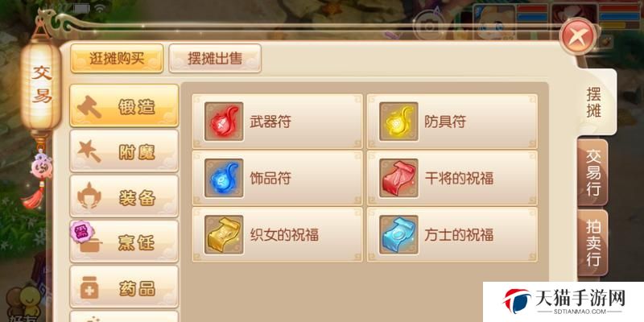Open the 烹饪 cooking pot category
Screen dimensions: 644x322
pyautogui.click(x=125, y=242)
